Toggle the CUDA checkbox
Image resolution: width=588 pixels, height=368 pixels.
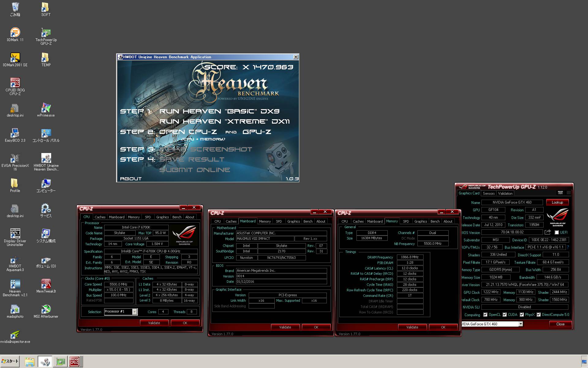504,315
